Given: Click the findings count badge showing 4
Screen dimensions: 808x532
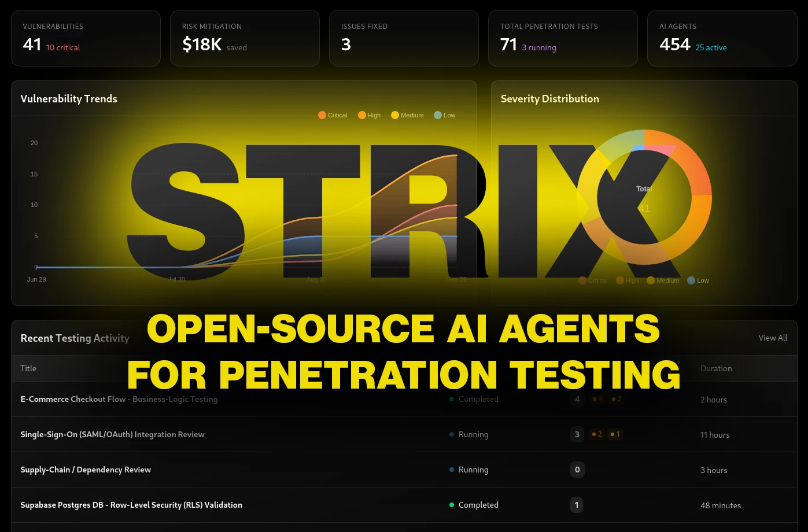Looking at the screenshot, I should click(577, 399).
